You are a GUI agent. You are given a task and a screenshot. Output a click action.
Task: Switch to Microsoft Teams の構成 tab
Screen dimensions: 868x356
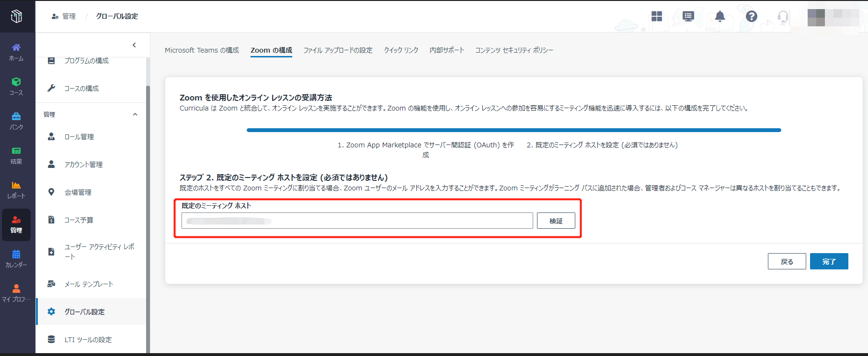pyautogui.click(x=202, y=50)
